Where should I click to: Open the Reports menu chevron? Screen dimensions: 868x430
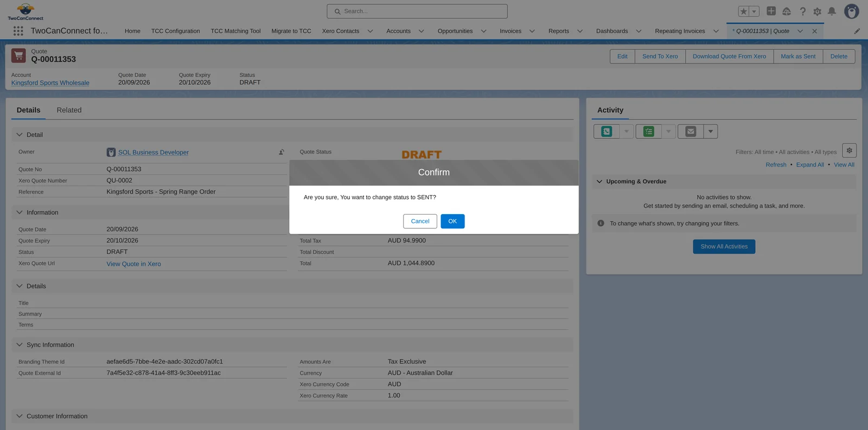[580, 31]
